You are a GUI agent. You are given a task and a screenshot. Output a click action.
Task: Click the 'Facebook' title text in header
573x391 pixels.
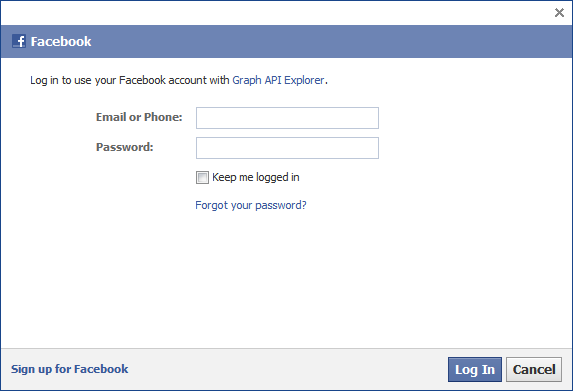click(x=61, y=41)
